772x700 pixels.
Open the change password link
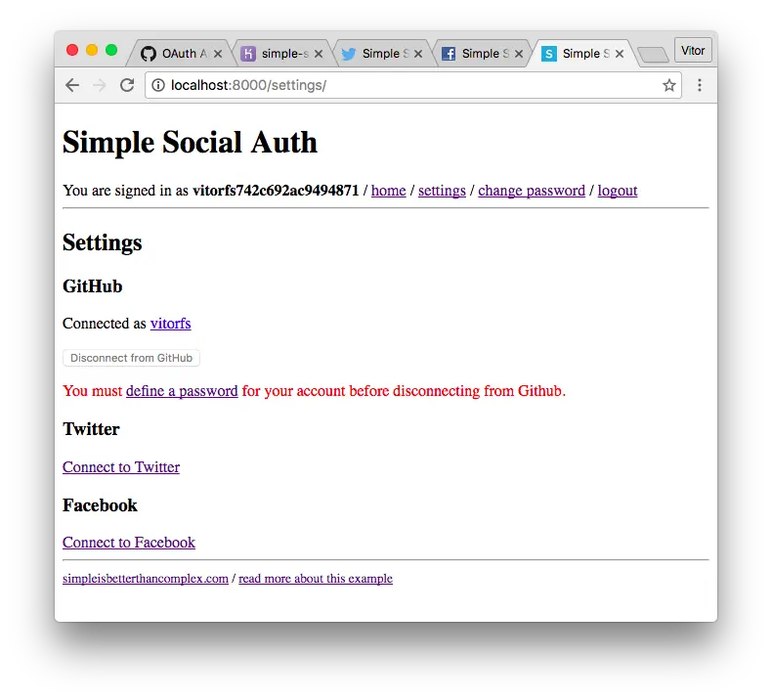coord(532,190)
